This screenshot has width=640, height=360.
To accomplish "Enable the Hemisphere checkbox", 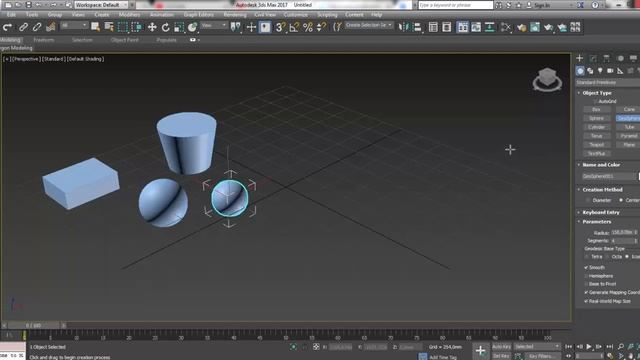I will (586, 276).
